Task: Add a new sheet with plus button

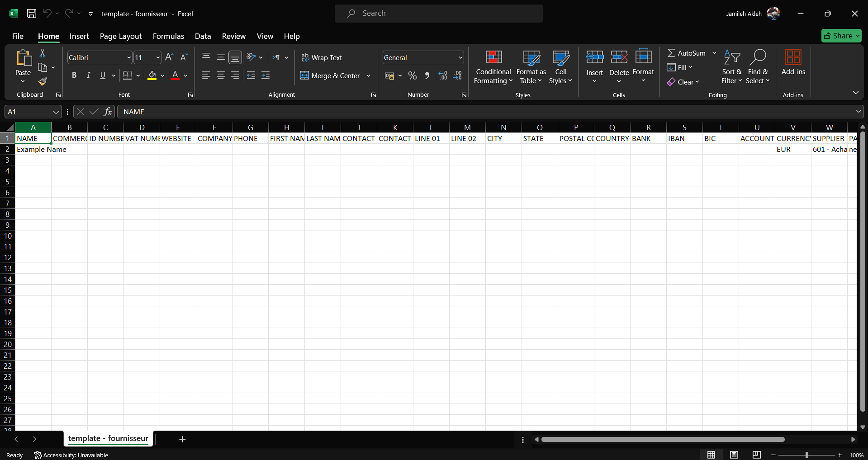Action: point(182,439)
